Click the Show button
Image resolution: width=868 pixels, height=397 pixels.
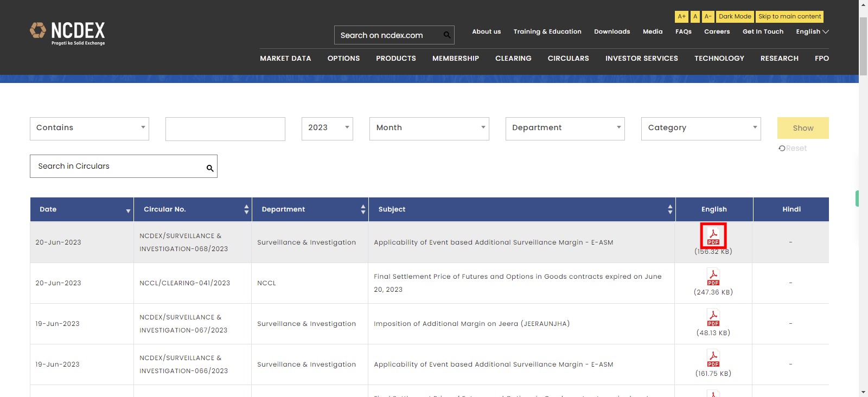[803, 128]
